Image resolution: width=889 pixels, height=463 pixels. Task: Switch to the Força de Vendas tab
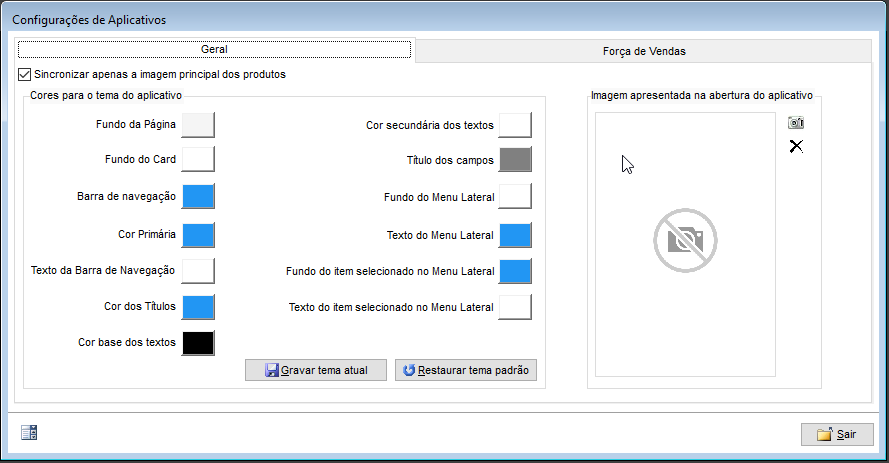(x=644, y=51)
